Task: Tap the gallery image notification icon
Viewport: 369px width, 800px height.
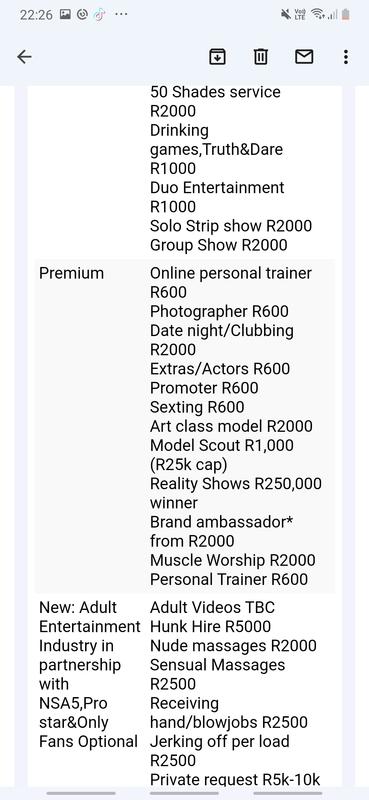Action: [65, 14]
